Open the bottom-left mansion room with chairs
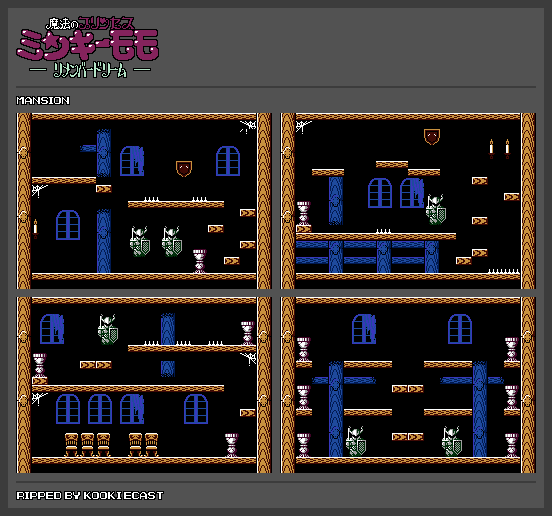 [144, 385]
